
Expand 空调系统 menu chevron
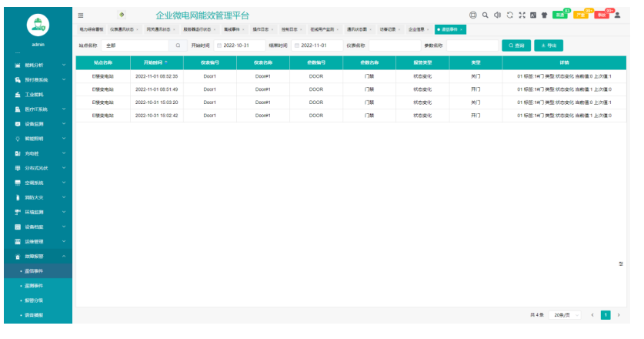[x=64, y=183]
